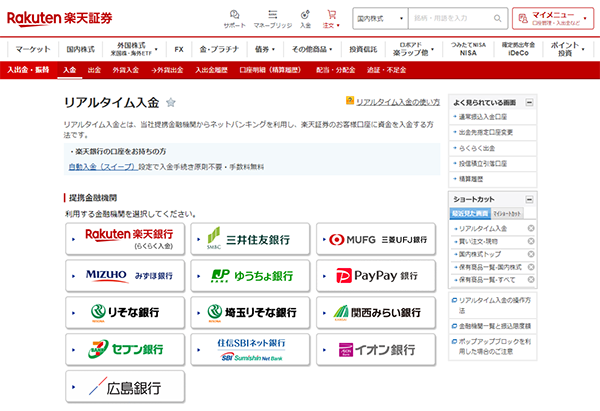600x411 pixels.
Task: Open the 出金先指定口座変更 sidebar link
Action: coord(486,132)
